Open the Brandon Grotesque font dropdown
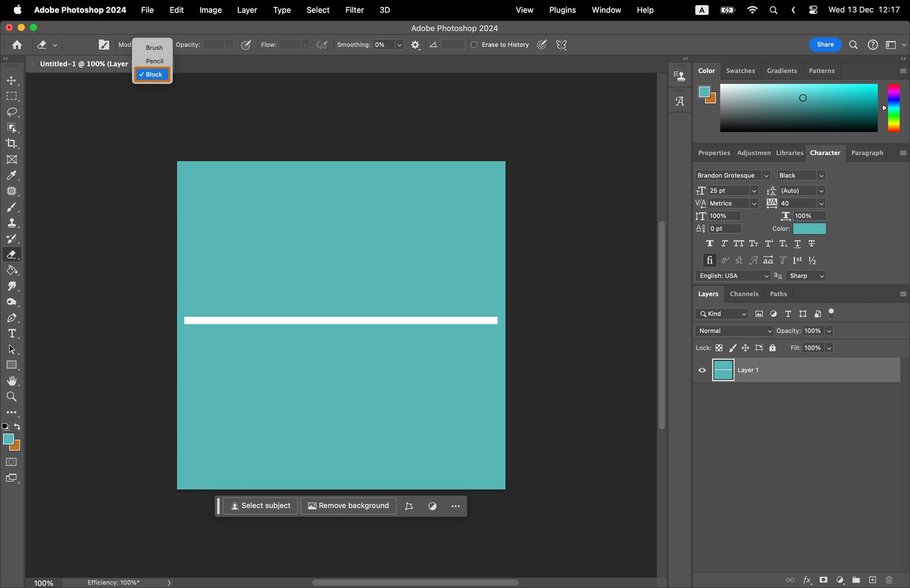Screen dimensions: 910x588 point(766,176)
